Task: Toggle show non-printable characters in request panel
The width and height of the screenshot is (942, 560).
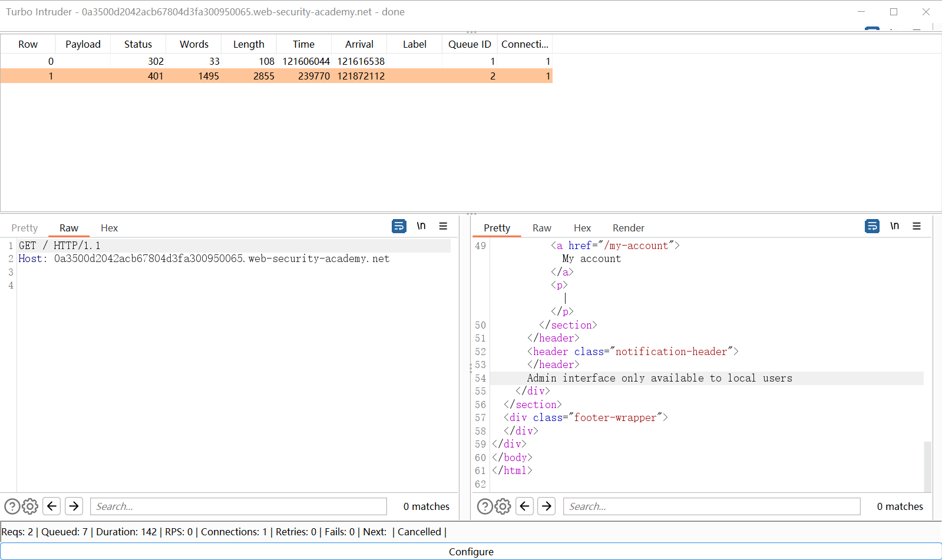Action: pos(421,226)
